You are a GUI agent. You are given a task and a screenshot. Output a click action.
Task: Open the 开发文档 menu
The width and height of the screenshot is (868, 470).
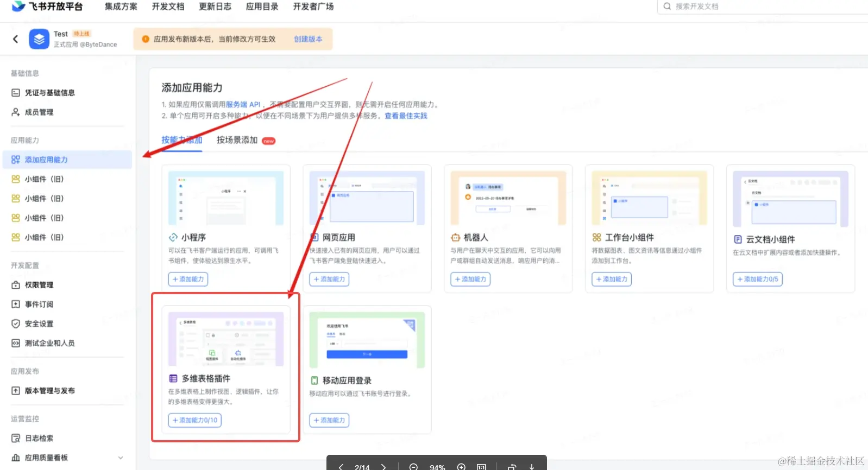tap(168, 7)
